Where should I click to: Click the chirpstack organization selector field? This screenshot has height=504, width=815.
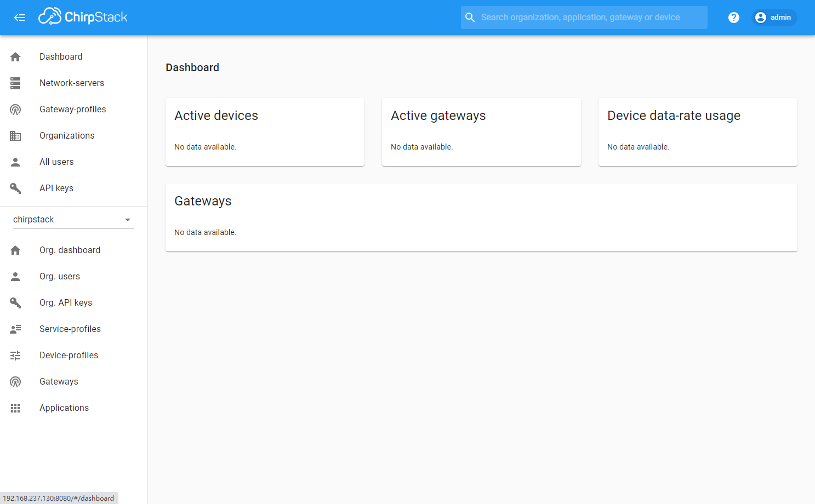66,220
